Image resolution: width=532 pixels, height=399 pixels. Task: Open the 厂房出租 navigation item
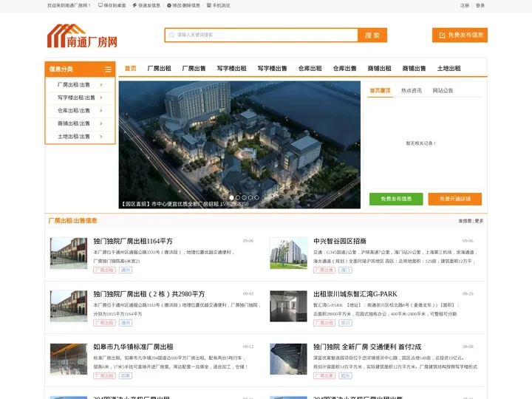click(x=159, y=69)
